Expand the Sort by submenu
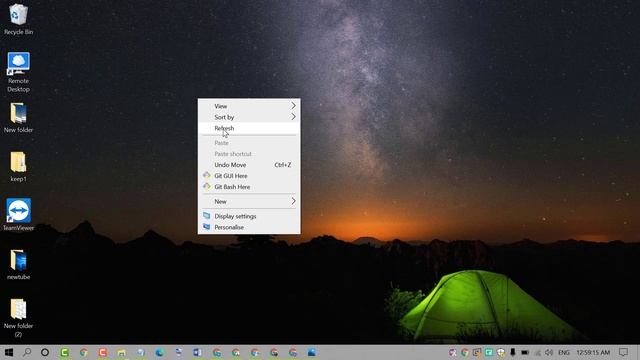Screen dimensions: 640x360 (249, 117)
